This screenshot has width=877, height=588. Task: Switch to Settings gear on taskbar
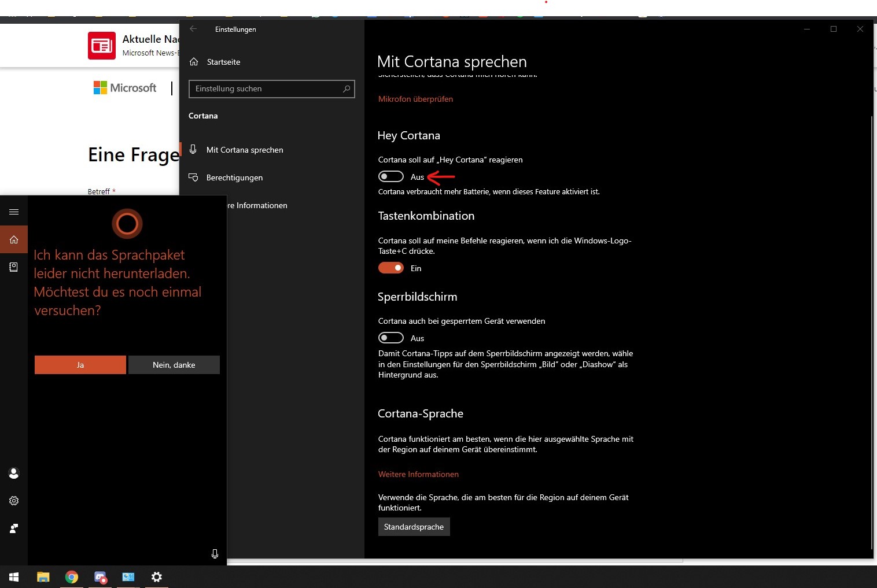[157, 577]
